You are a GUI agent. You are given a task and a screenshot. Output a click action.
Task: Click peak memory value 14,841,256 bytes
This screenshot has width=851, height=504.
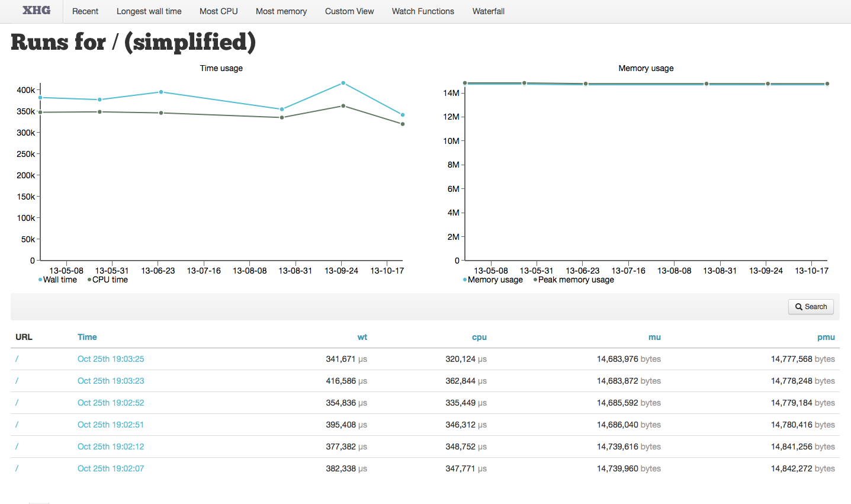803,447
